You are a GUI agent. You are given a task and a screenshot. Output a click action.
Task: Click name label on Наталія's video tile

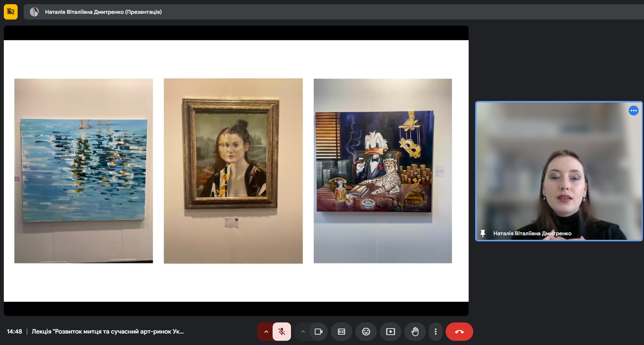tap(532, 233)
